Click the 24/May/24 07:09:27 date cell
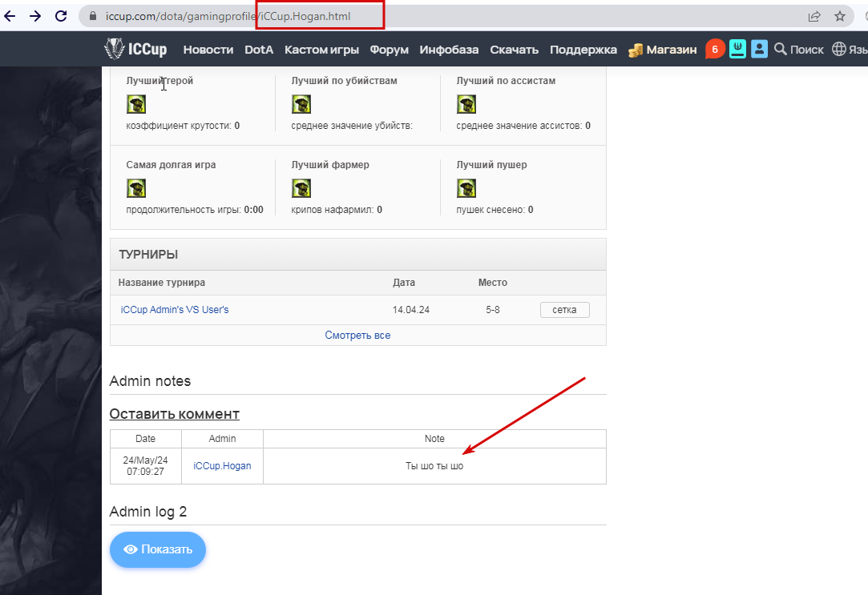The height and width of the screenshot is (595, 868). [x=146, y=465]
